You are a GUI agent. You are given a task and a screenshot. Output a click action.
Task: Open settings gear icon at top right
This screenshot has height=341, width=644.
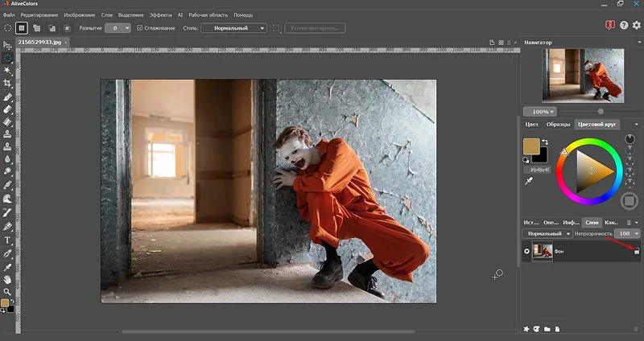[x=636, y=25]
